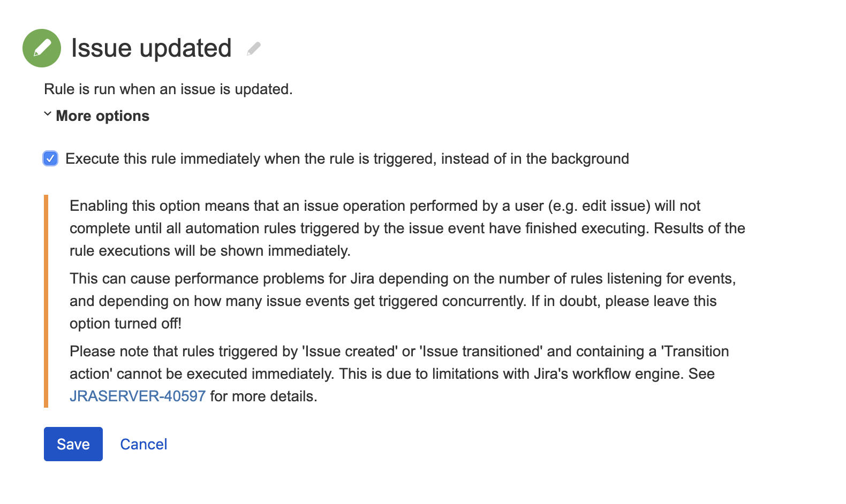The height and width of the screenshot is (504, 846).
Task: Click the 'Please note that rules triggered' paragraph
Action: pyautogui.click(x=399, y=352)
